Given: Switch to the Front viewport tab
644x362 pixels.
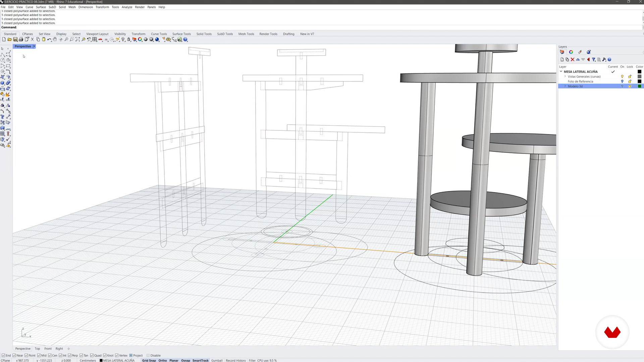Looking at the screenshot, I should click(48, 349).
